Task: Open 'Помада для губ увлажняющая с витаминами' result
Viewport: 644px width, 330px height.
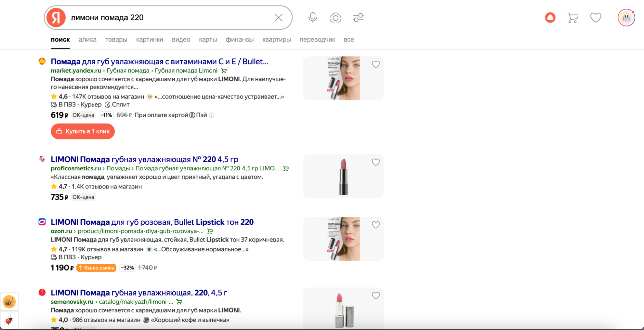Action: tap(159, 62)
